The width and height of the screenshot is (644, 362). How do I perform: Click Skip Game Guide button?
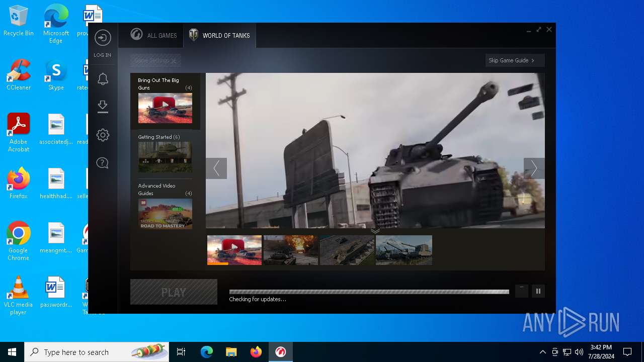pos(515,60)
